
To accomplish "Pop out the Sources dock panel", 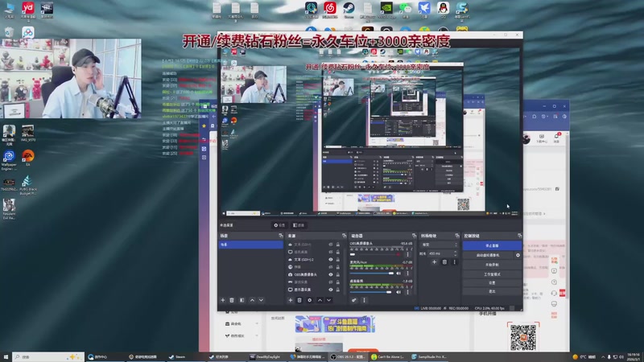I will pos(345,236).
